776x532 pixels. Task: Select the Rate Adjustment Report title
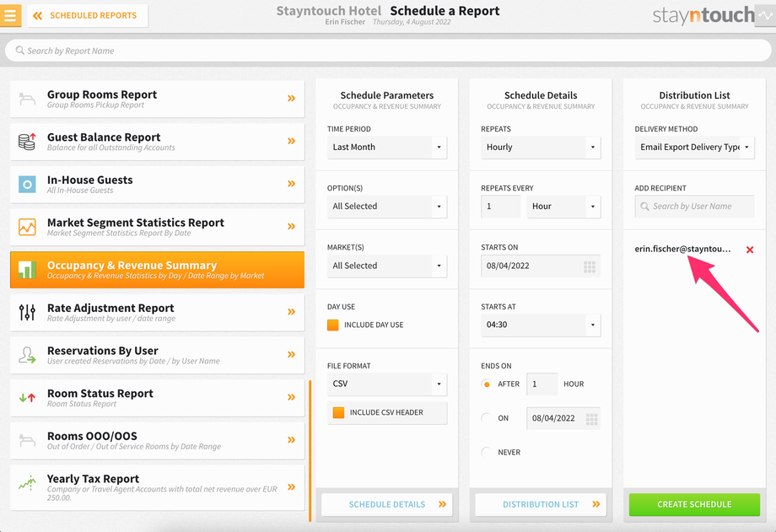[110, 308]
